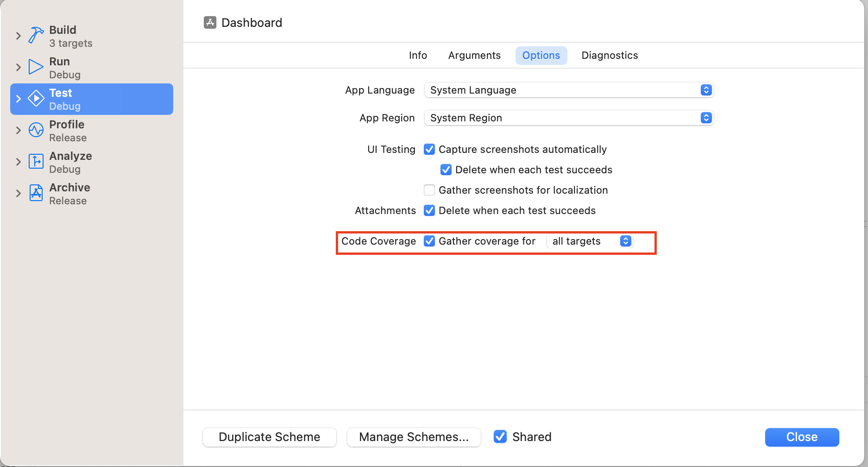Uncheck UI Testing Delete when each test succeeds
Image resolution: width=868 pixels, height=467 pixels.
(x=446, y=170)
